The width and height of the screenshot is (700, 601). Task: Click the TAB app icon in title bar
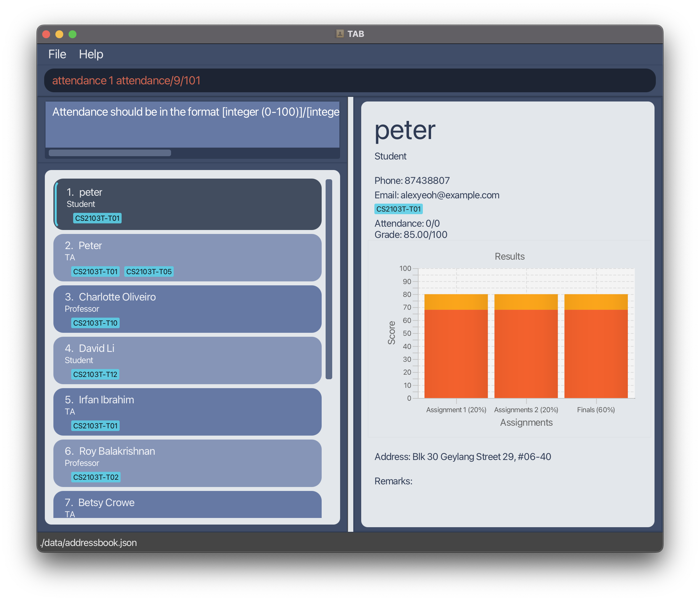[339, 34]
